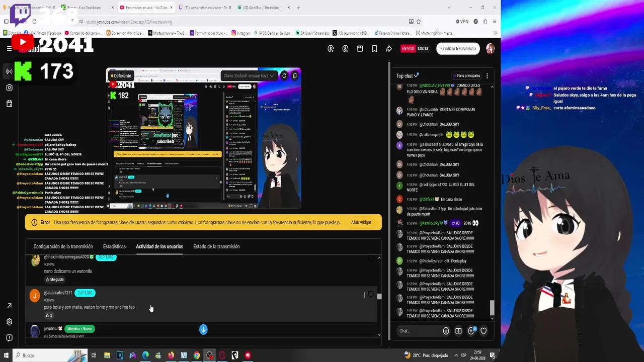Expand the Top chat mode selector
644x362 pixels.
coord(408,76)
